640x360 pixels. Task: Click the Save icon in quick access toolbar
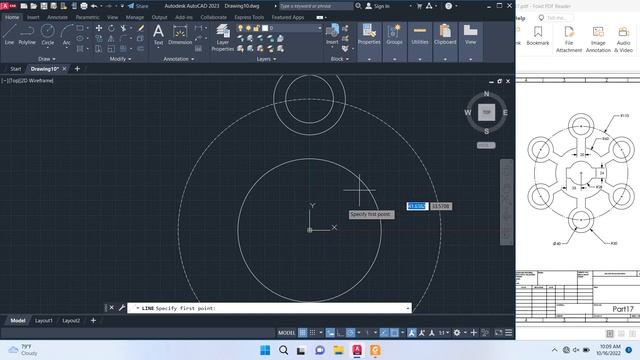coord(44,6)
